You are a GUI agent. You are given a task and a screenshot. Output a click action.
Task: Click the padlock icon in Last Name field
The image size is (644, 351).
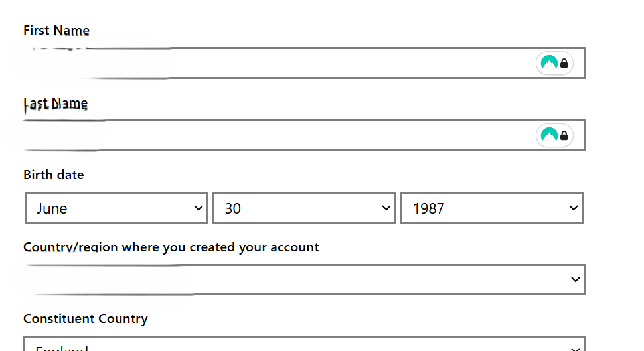point(564,135)
